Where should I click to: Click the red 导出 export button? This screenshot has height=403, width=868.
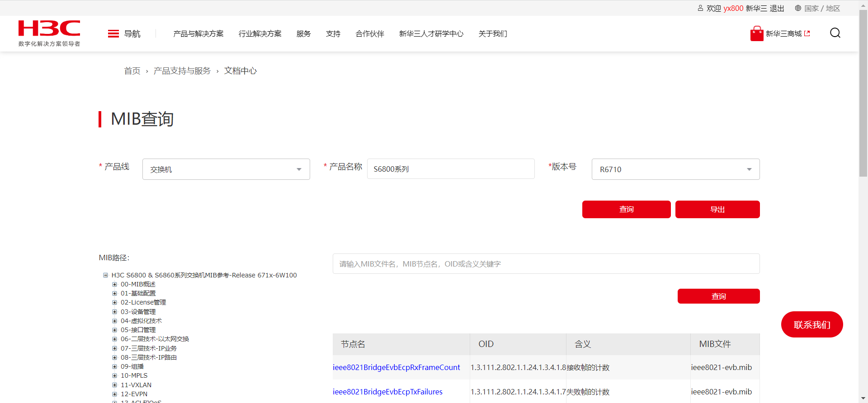pyautogui.click(x=717, y=209)
